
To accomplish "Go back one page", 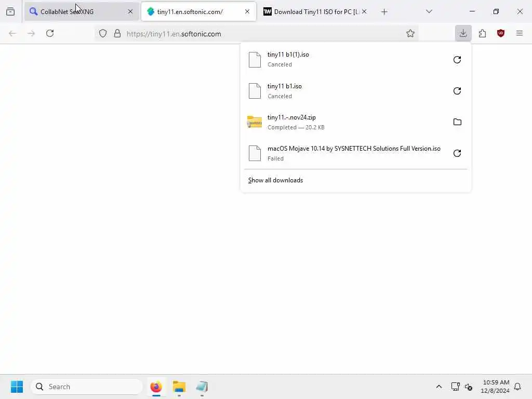I will [12, 33].
